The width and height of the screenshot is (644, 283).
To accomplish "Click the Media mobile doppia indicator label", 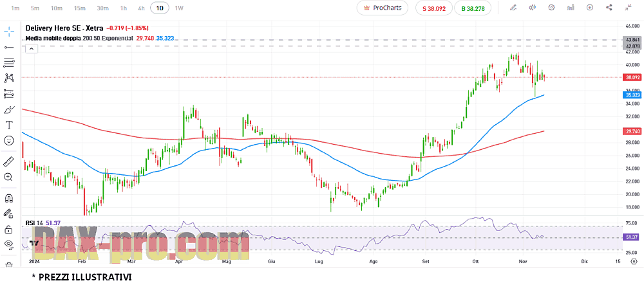I will click(53, 38).
